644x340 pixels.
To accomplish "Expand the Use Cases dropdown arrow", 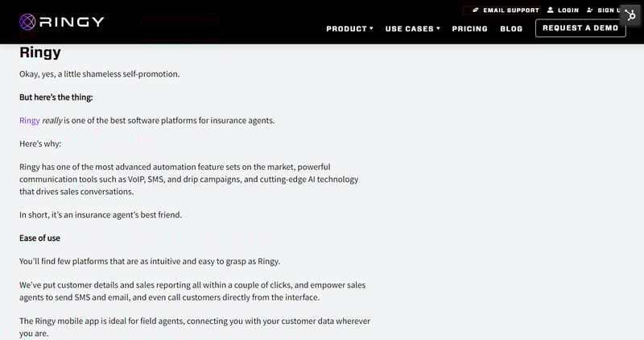I will pyautogui.click(x=438, y=28).
